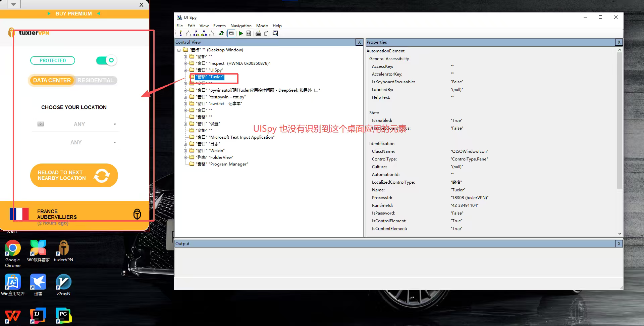Open the Events menu
Image resolution: width=644 pixels, height=326 pixels.
[219, 26]
